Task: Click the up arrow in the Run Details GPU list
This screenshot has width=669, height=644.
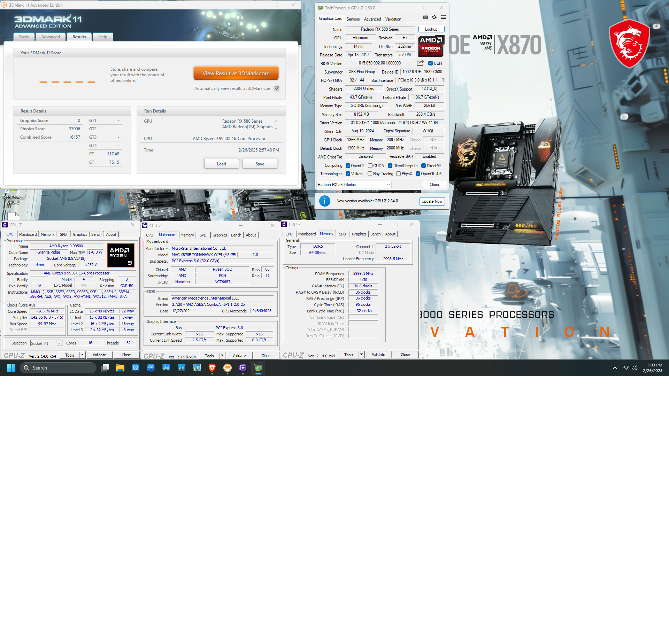Action: pyautogui.click(x=276, y=121)
